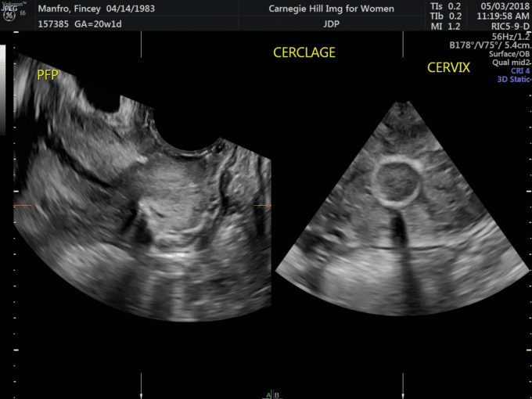The width and height of the screenshot is (532, 399).
Task: Click the bottom-left downward arrow marker
Action: (x=141, y=382)
